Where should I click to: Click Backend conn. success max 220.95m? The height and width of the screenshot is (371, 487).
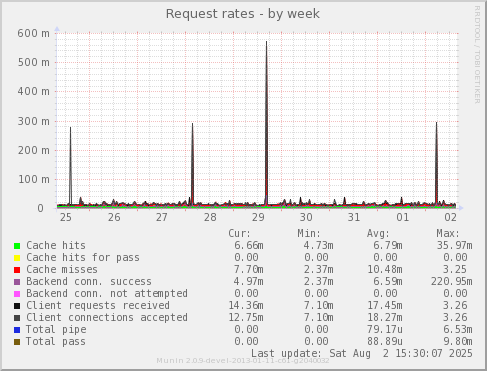(451, 281)
